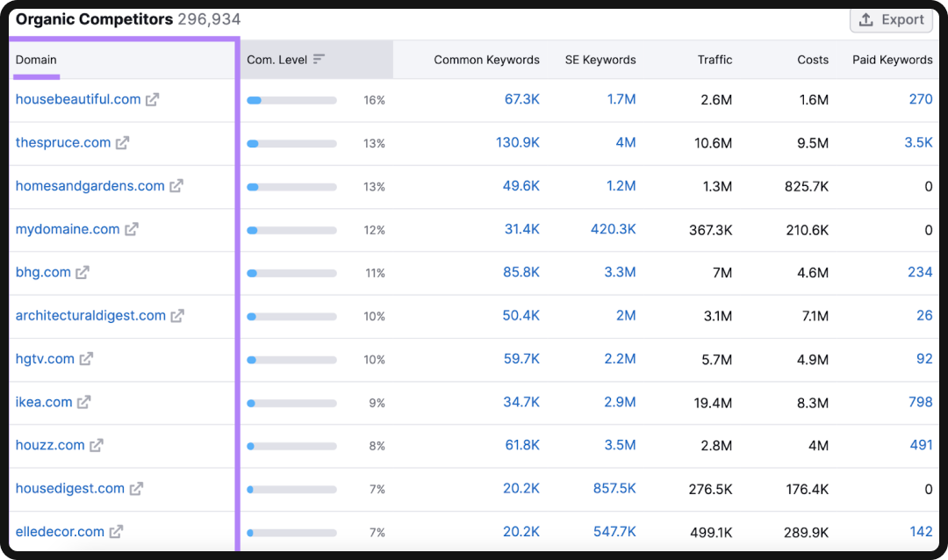This screenshot has width=948, height=560.
Task: Sort the table by Traffic column header
Action: click(715, 60)
